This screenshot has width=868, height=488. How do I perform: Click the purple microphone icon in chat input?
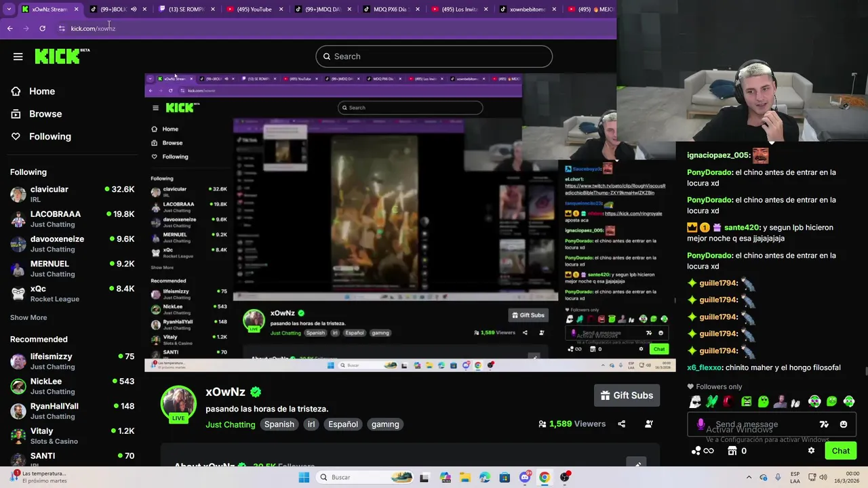click(701, 424)
